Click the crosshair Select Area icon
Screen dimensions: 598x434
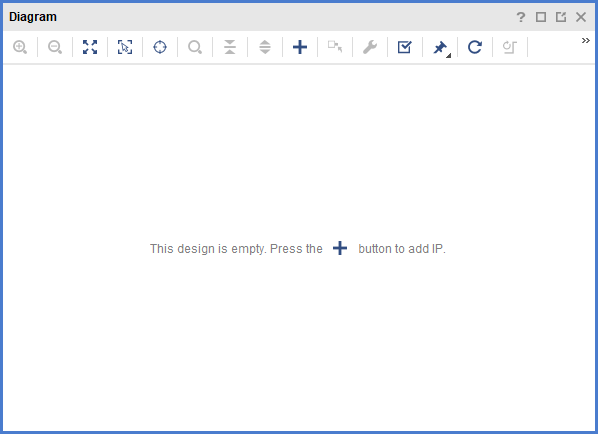160,47
